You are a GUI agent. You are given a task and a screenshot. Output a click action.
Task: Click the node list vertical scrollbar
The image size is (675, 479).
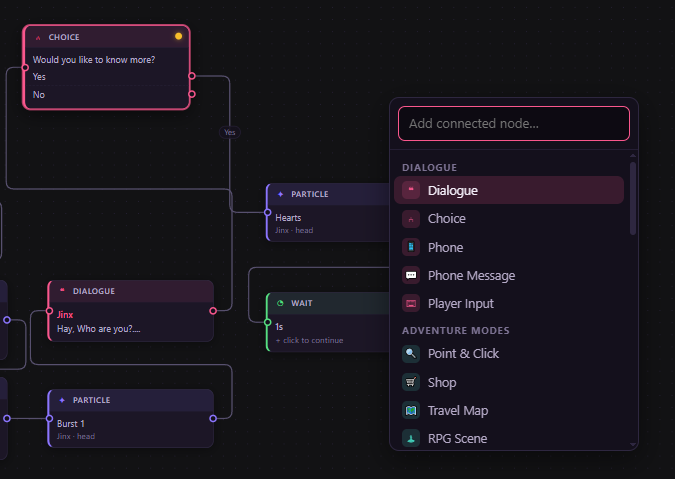(x=632, y=198)
